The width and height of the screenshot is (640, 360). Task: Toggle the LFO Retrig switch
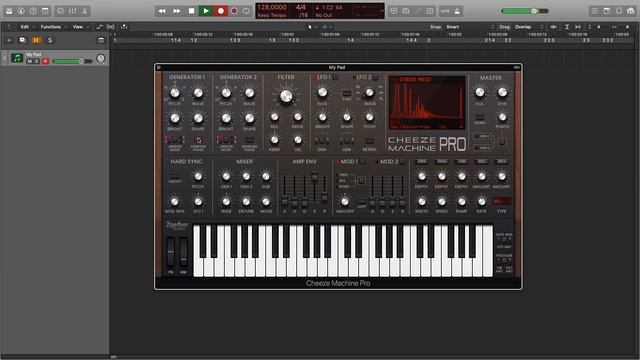[x=369, y=141]
